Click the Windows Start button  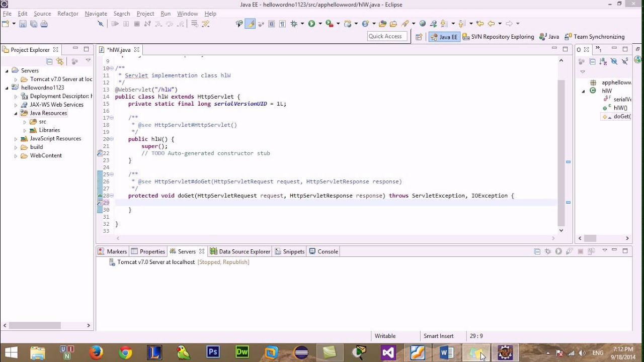(11, 352)
